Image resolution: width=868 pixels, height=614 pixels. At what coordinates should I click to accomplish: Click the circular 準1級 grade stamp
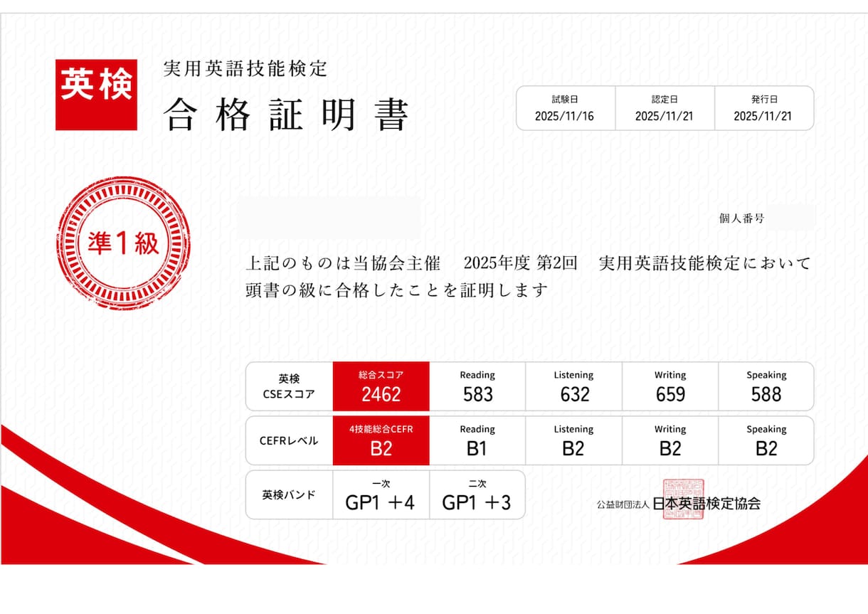point(124,244)
